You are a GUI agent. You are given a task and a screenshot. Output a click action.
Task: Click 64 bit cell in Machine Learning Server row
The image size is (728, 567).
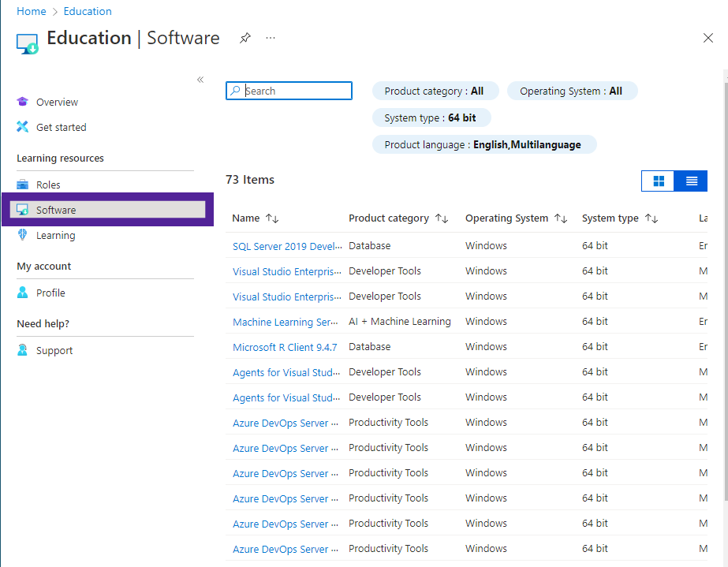pyautogui.click(x=595, y=321)
